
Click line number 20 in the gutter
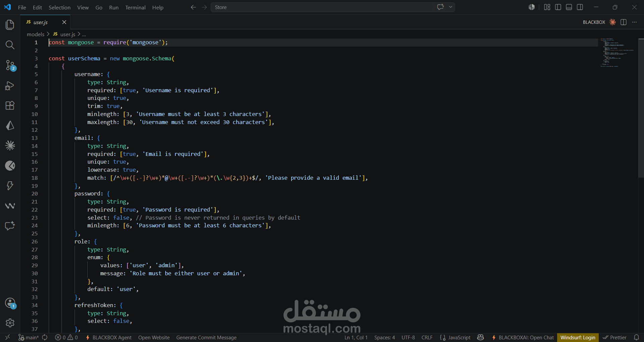(35, 193)
